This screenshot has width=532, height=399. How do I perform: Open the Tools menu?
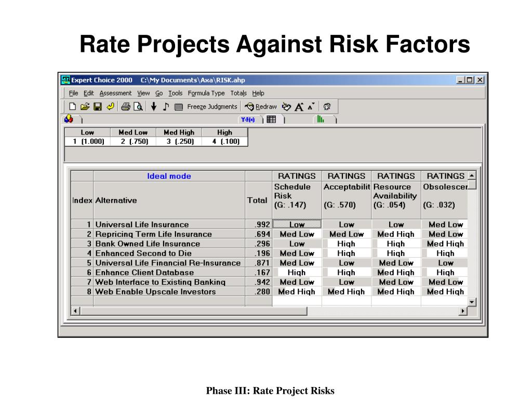pyautogui.click(x=176, y=93)
